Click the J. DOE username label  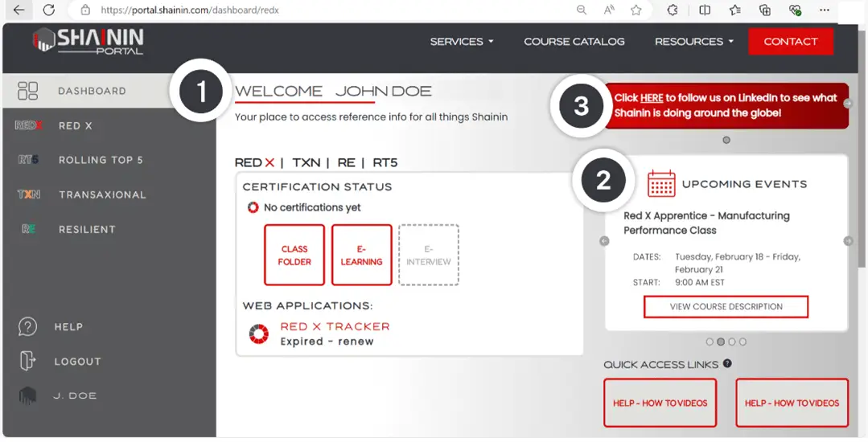click(76, 395)
